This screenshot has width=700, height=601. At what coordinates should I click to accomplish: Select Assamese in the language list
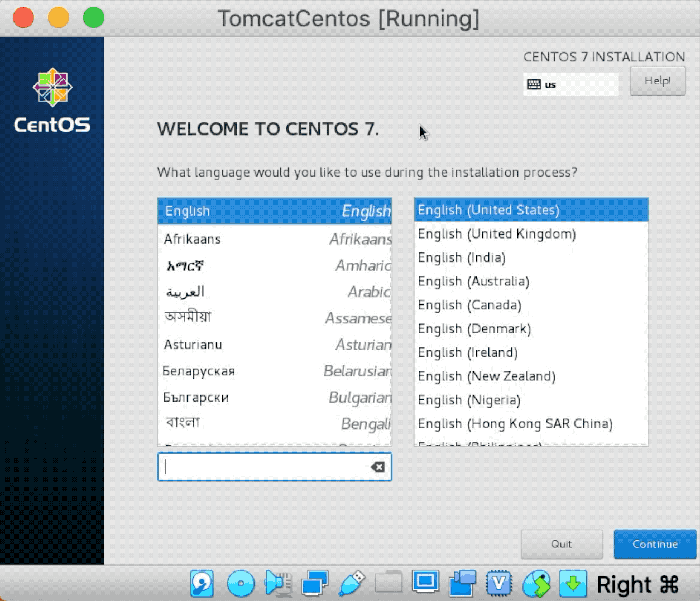click(x=275, y=318)
